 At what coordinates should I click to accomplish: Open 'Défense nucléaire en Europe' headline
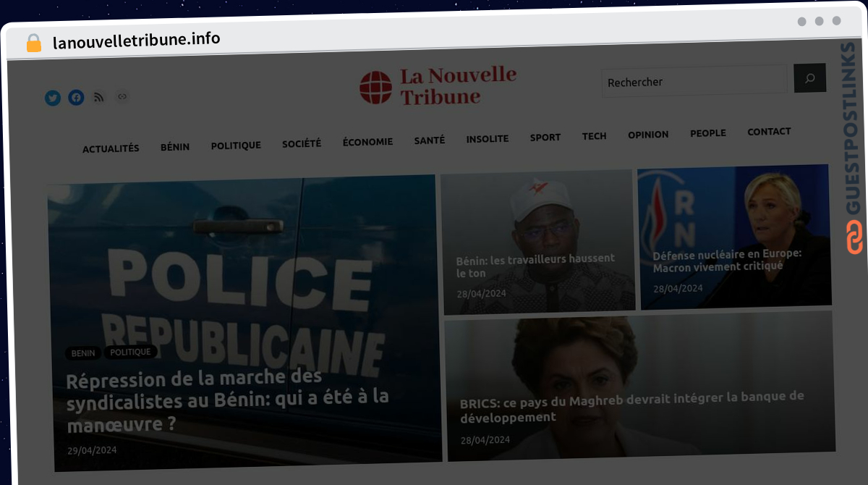tap(728, 261)
